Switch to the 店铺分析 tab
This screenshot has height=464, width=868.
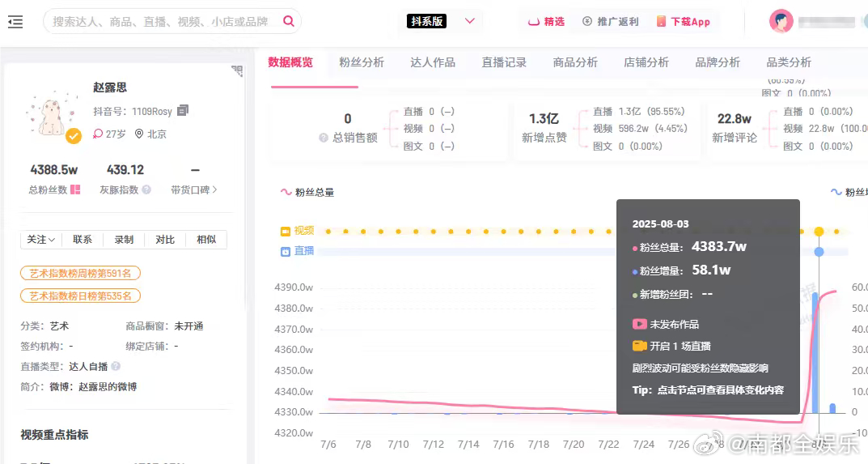point(646,62)
